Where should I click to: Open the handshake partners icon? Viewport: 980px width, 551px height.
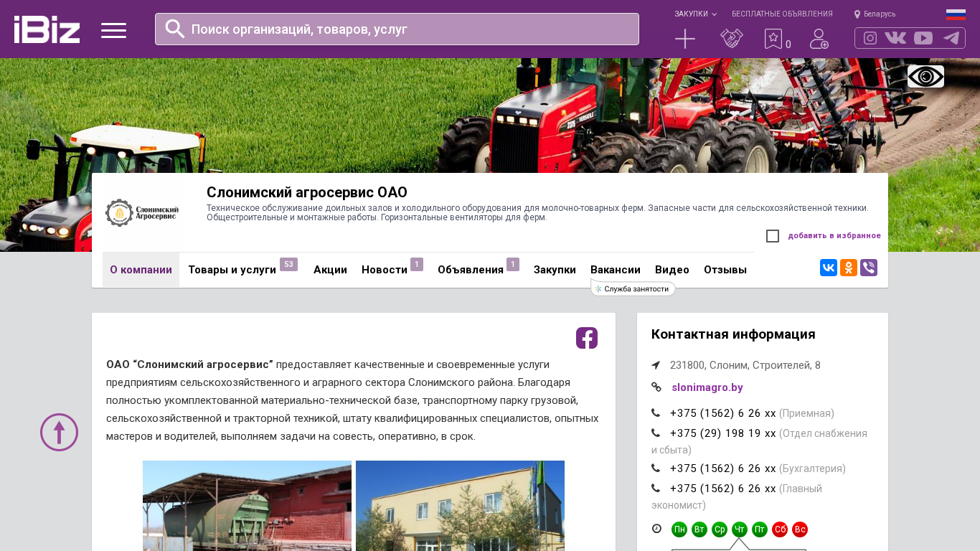tap(732, 39)
